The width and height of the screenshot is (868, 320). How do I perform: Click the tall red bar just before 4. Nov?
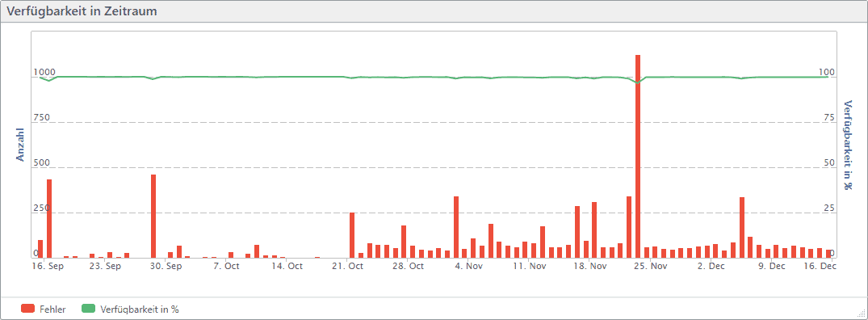(456, 227)
